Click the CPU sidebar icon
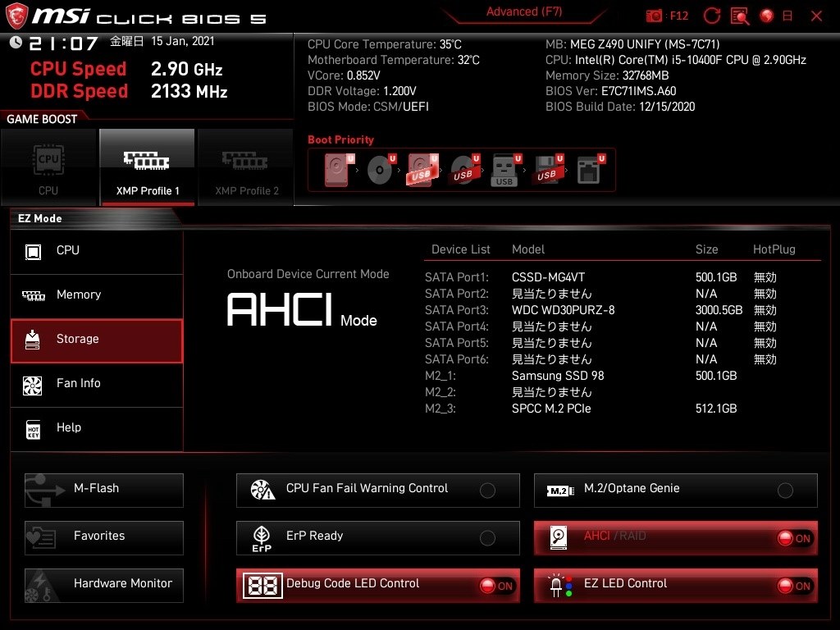Viewport: 840px width, 630px height. pyautogui.click(x=33, y=251)
